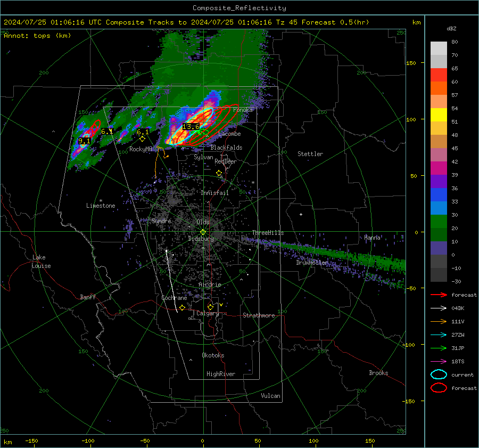Screen dimensions: 479x448
Task: Click the Annot: tops (km) text
Action: pos(37,36)
